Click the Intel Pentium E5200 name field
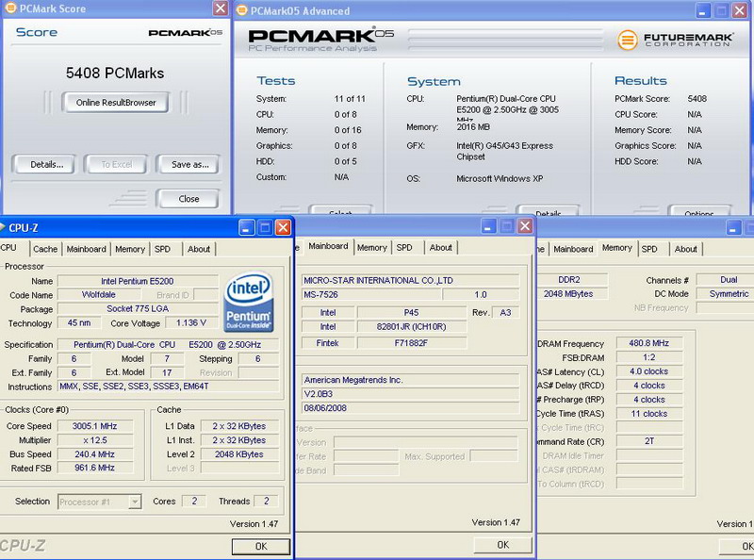The image size is (754, 560). (138, 281)
